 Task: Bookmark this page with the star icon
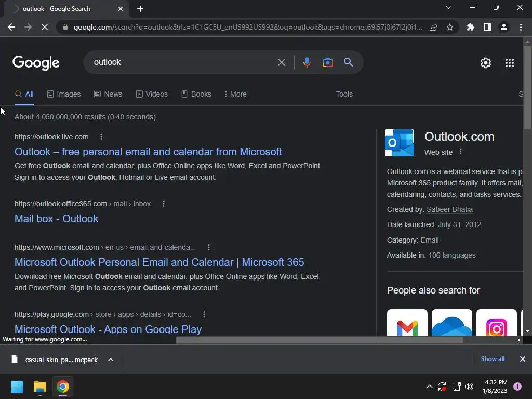450,27
